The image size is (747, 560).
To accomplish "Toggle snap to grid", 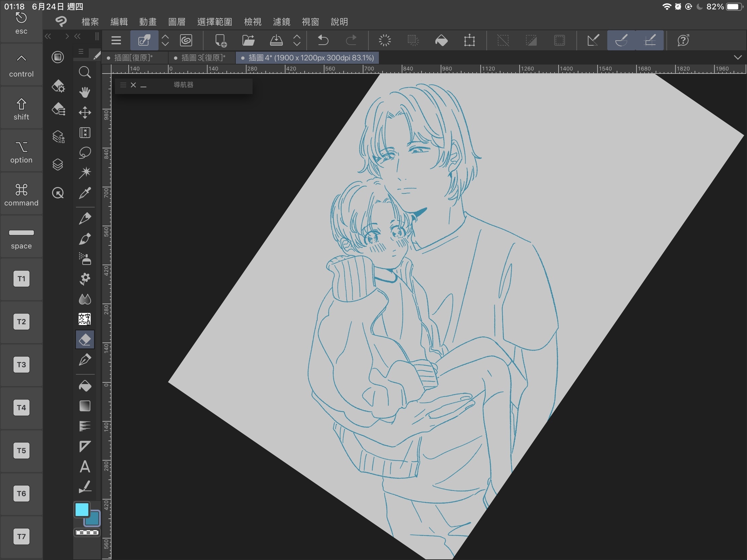I will pyautogui.click(x=650, y=41).
